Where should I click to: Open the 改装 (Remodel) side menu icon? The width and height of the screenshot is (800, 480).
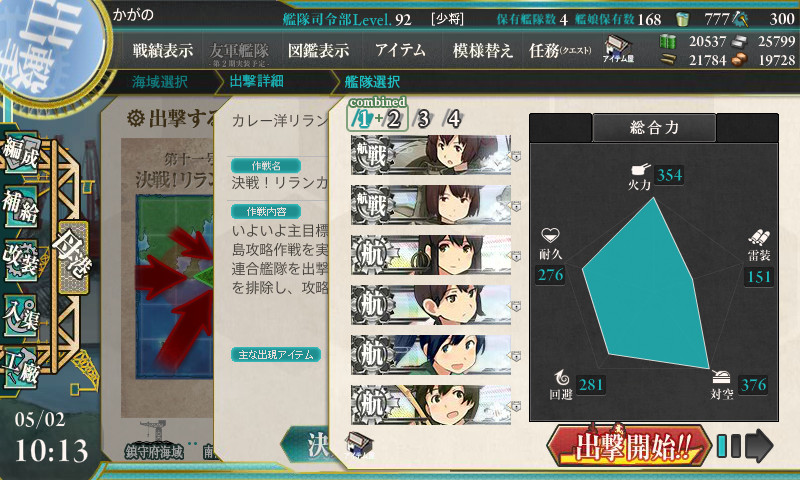click(x=21, y=260)
